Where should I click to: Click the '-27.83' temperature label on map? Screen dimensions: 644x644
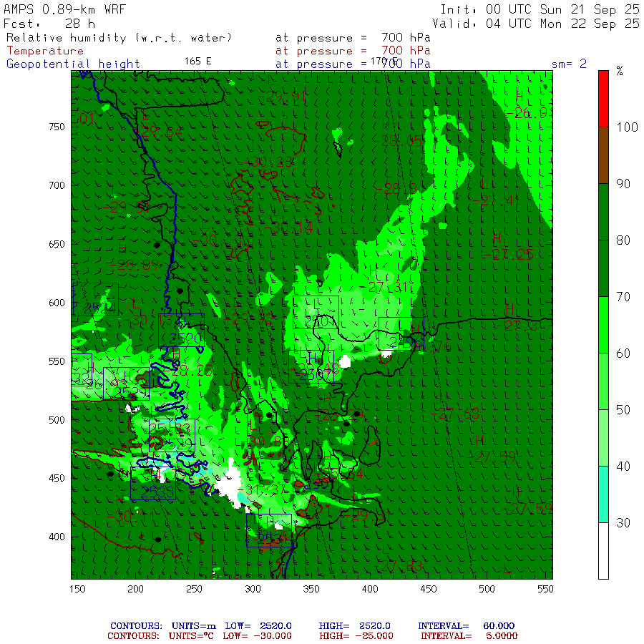click(x=398, y=567)
